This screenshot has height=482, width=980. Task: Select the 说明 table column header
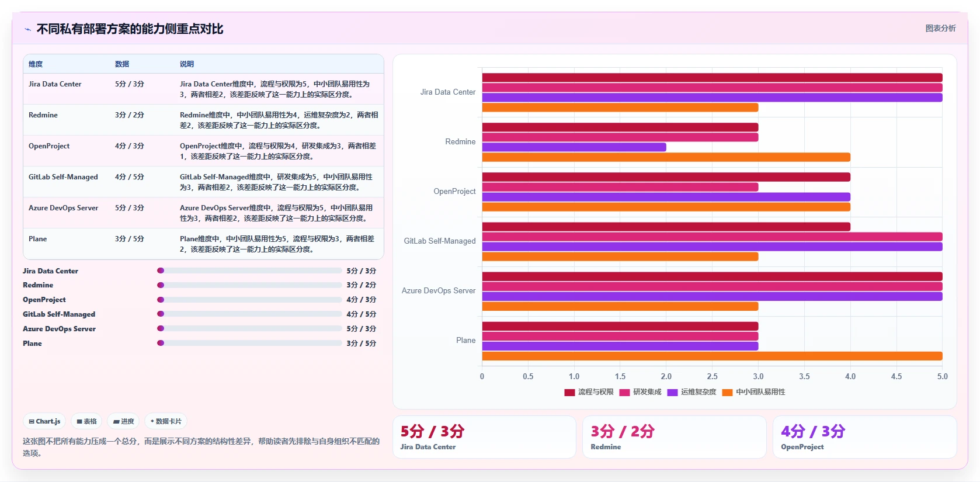coord(187,64)
